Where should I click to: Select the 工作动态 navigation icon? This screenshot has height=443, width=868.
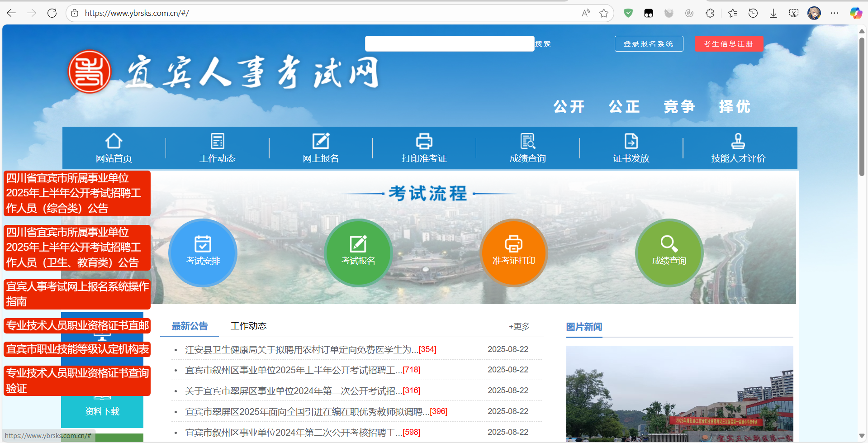(217, 147)
